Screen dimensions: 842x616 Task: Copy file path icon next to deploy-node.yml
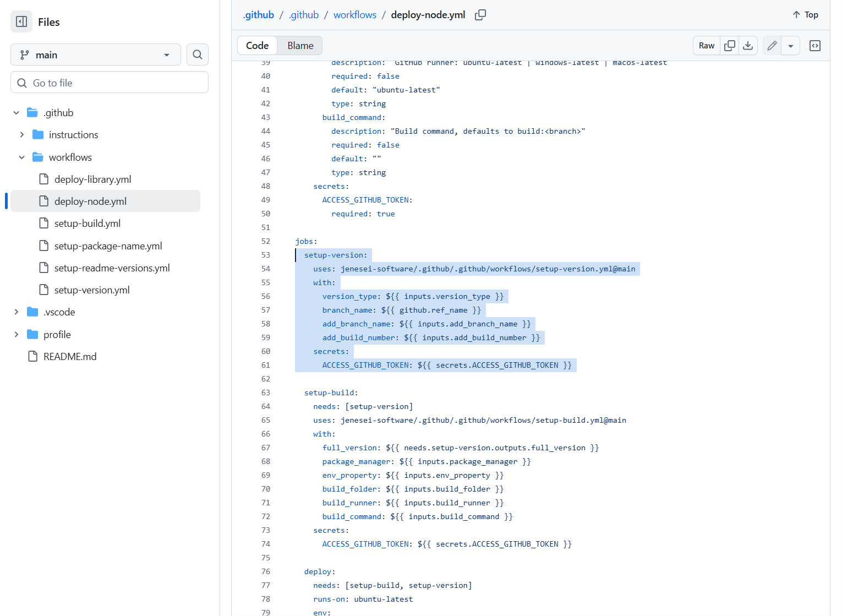480,15
